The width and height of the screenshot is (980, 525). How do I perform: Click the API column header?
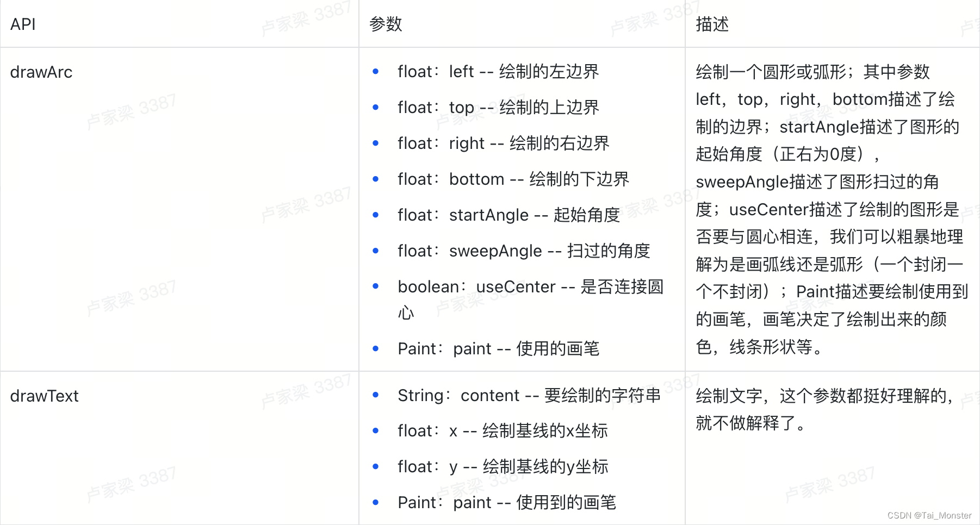[x=23, y=24]
